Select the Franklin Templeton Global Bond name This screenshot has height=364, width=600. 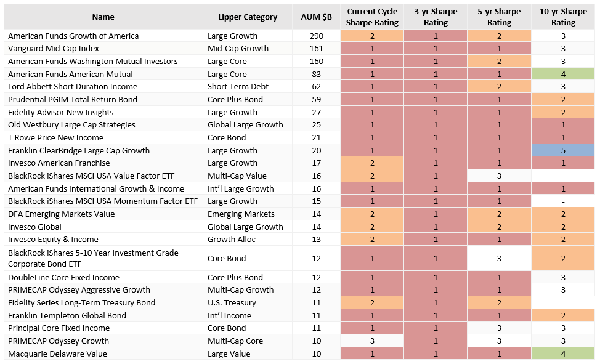[x=67, y=316]
